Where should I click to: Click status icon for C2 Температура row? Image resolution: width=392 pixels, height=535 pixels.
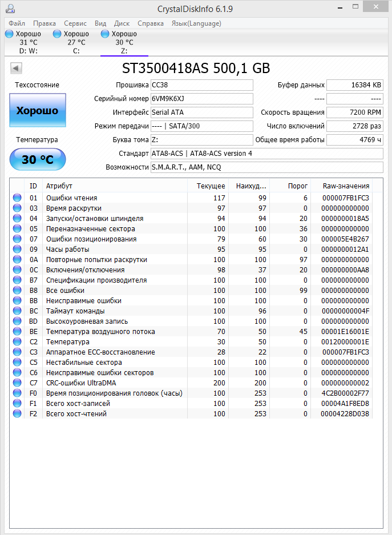click(17, 341)
